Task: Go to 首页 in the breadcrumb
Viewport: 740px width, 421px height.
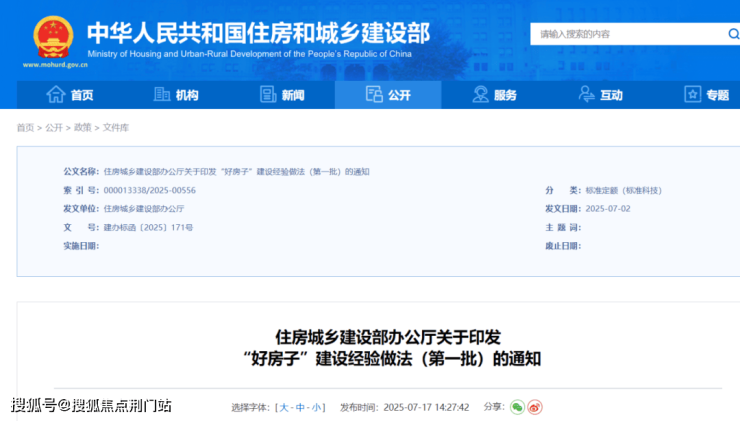Action: pyautogui.click(x=25, y=127)
